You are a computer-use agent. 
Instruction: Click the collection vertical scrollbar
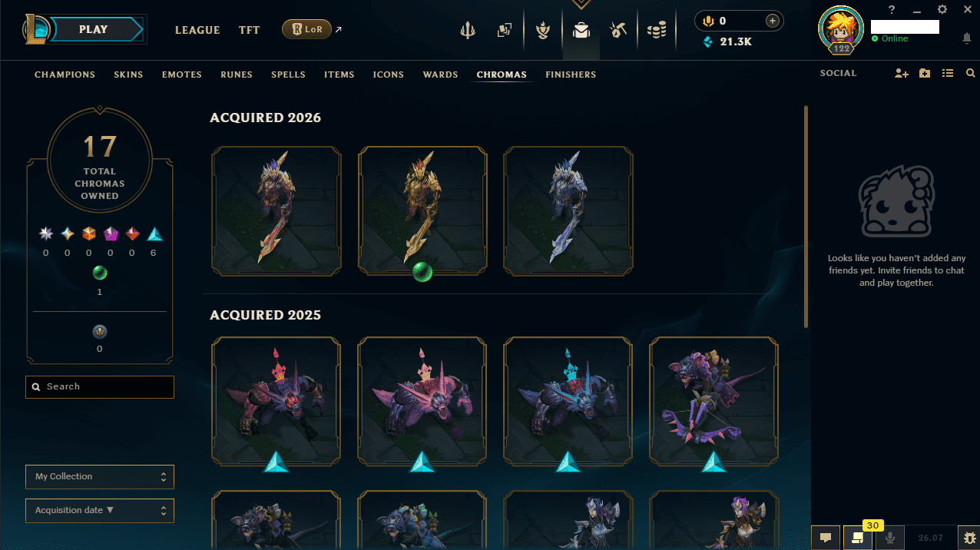coord(806,217)
